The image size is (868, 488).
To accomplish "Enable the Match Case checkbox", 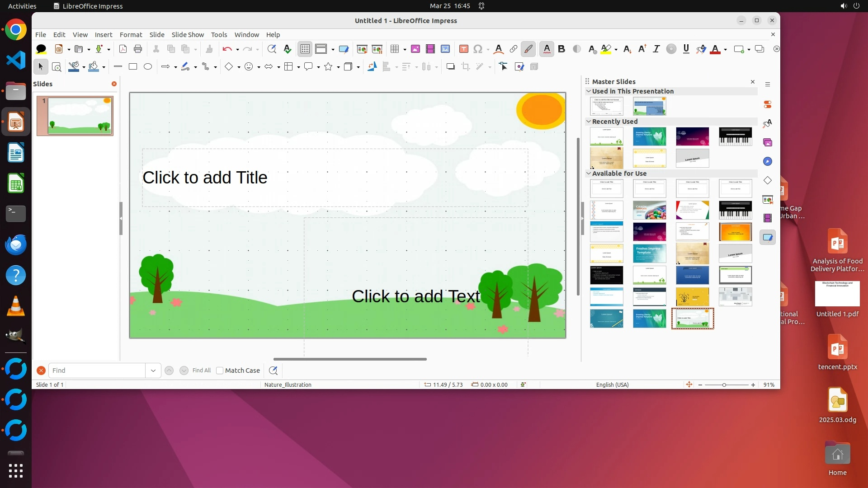I will click(x=220, y=371).
